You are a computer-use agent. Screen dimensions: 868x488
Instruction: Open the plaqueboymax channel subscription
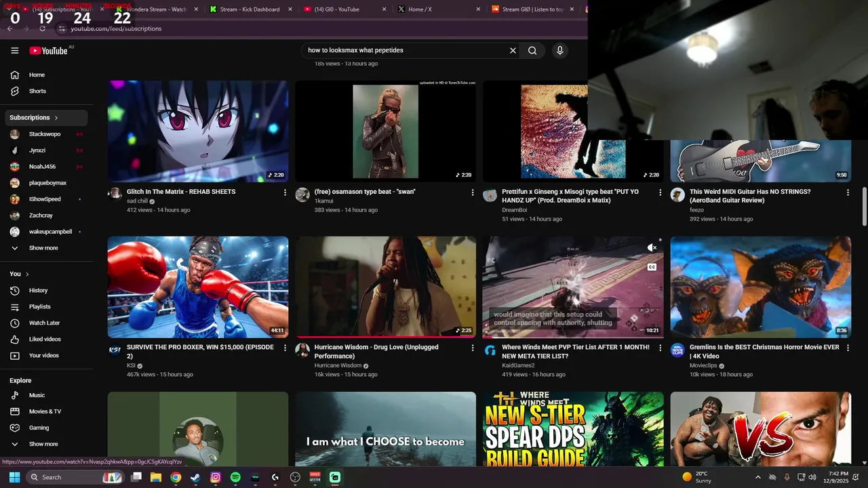47,183
